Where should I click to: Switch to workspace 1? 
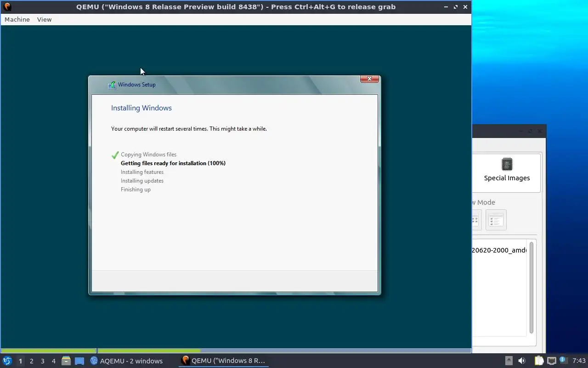point(20,361)
